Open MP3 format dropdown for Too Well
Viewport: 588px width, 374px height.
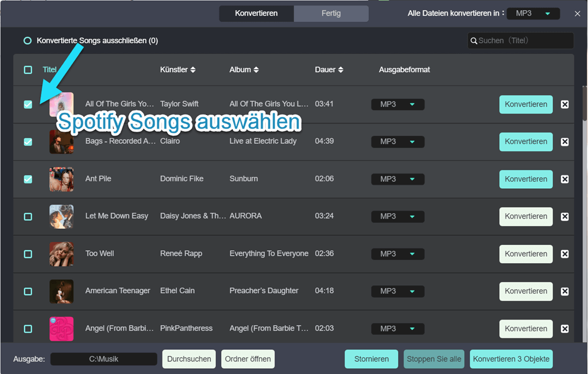coord(397,254)
